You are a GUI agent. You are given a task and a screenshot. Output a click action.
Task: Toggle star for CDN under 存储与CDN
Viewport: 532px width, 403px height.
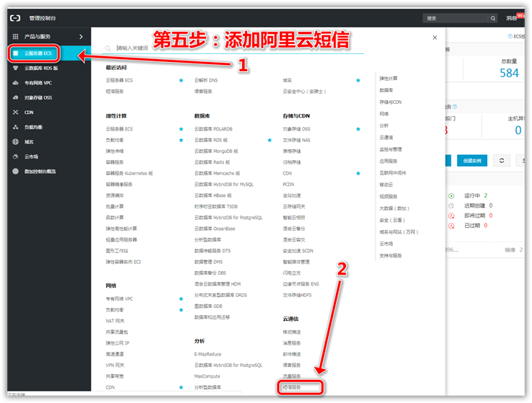(x=358, y=173)
